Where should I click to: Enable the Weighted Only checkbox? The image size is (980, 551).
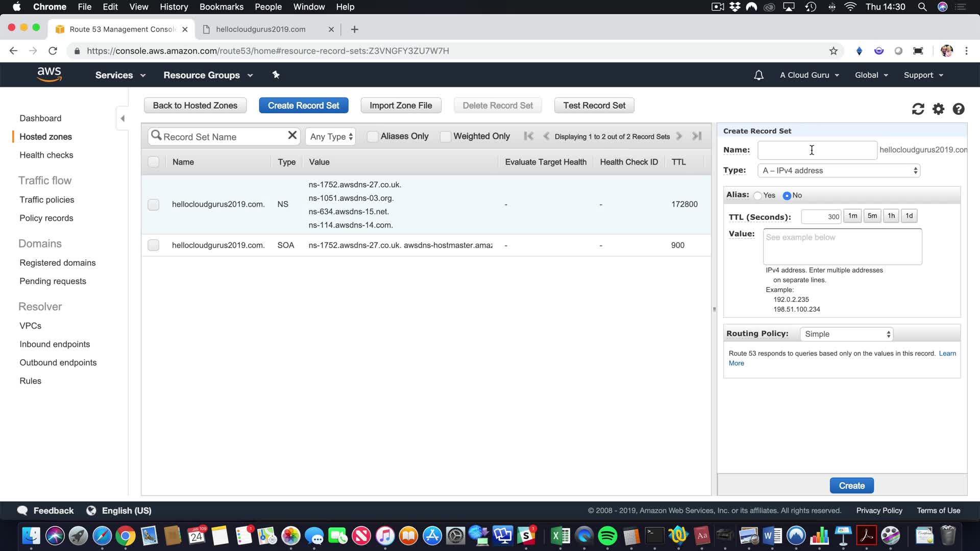446,136
